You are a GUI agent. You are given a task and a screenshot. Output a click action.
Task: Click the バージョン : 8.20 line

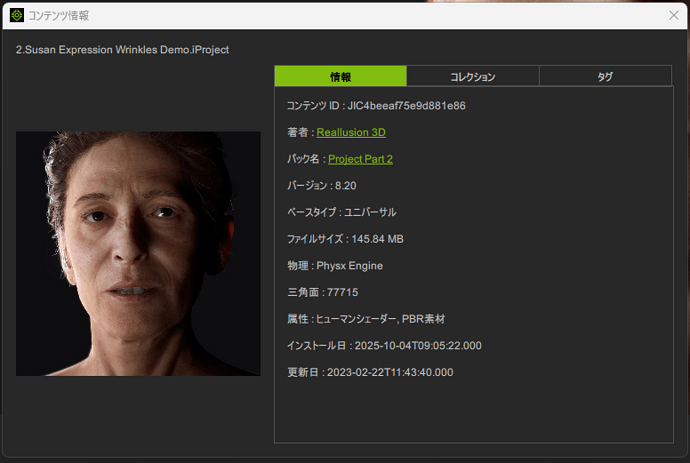coord(322,186)
